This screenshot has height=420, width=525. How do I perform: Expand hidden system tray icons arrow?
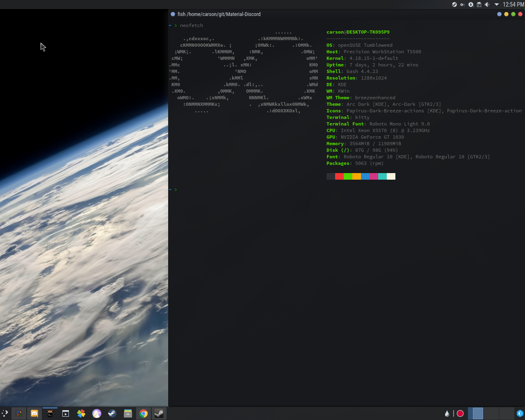(x=496, y=5)
